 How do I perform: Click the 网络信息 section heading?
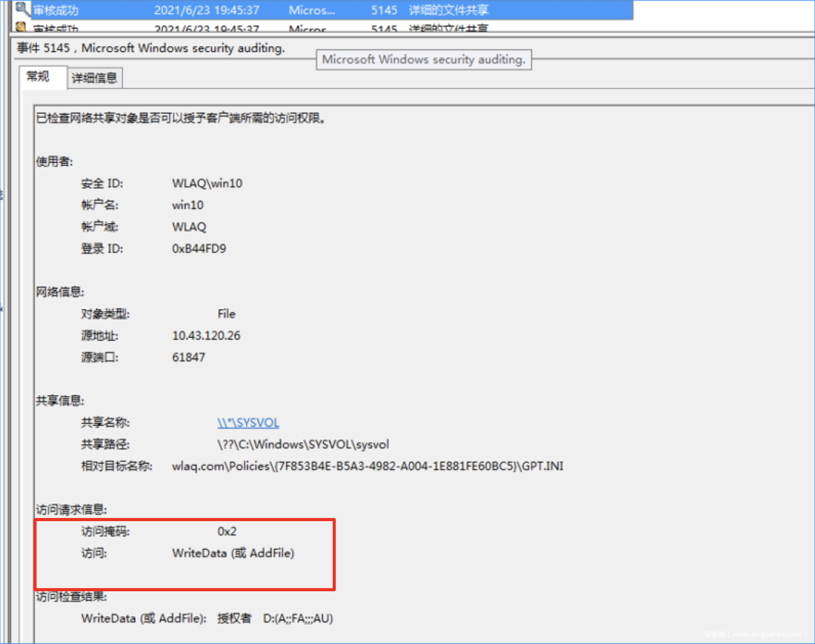pos(60,292)
